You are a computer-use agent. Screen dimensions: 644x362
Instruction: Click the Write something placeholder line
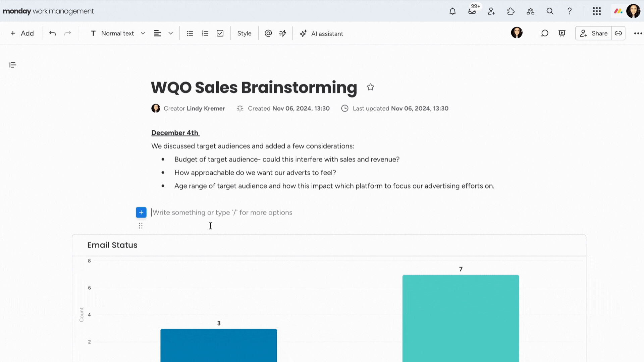coord(222,213)
